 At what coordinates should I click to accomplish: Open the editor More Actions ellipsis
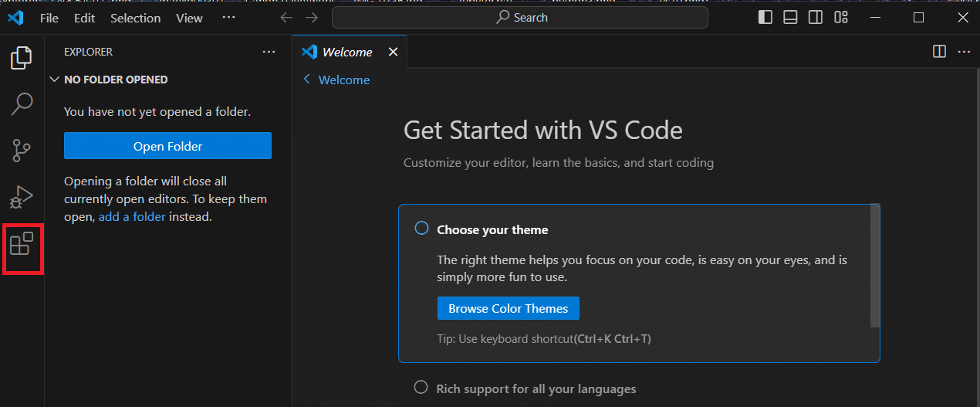[x=964, y=52]
